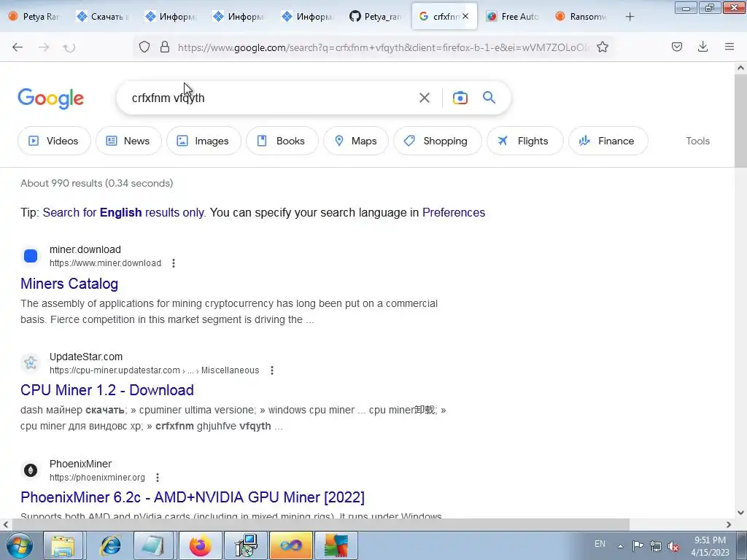
Task: Filter results by News
Action: [128, 141]
